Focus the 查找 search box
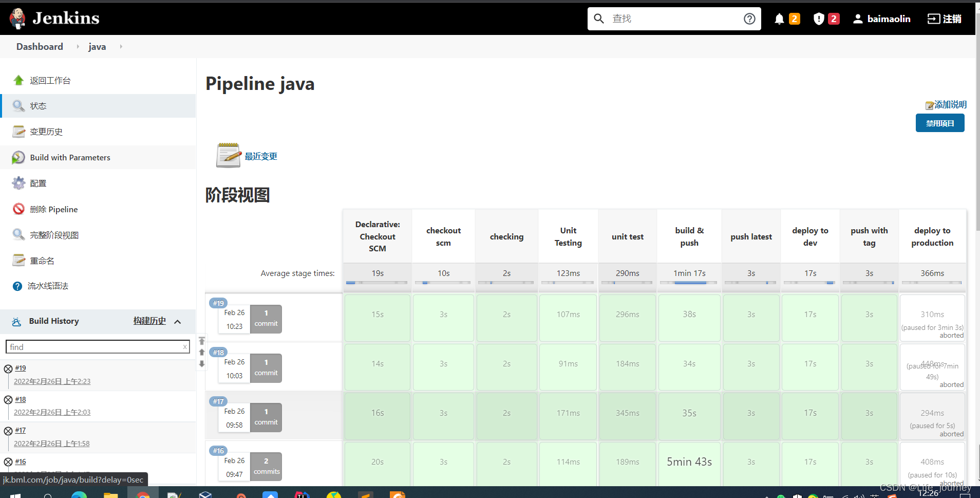The width and height of the screenshot is (980, 498). coord(674,19)
